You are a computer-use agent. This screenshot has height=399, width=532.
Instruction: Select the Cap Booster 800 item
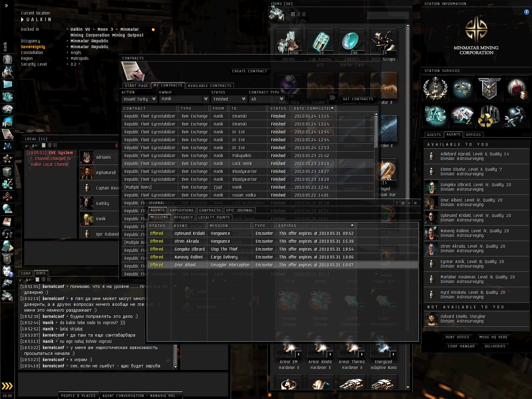click(x=320, y=42)
